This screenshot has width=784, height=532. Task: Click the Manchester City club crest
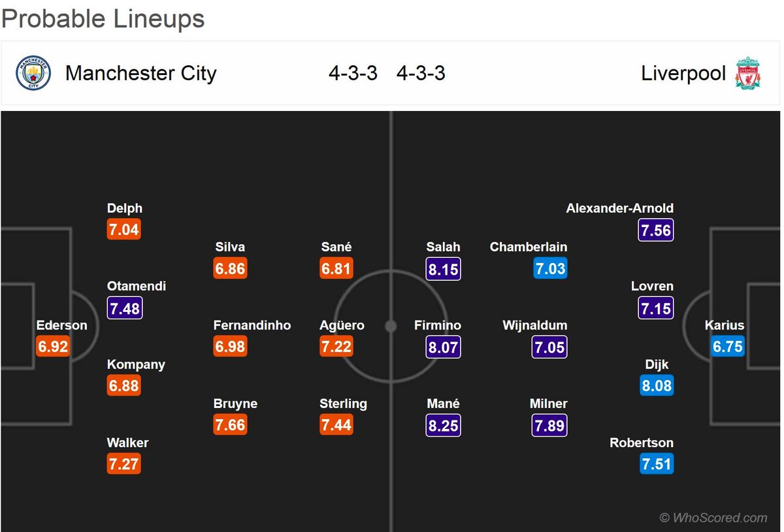click(33, 73)
